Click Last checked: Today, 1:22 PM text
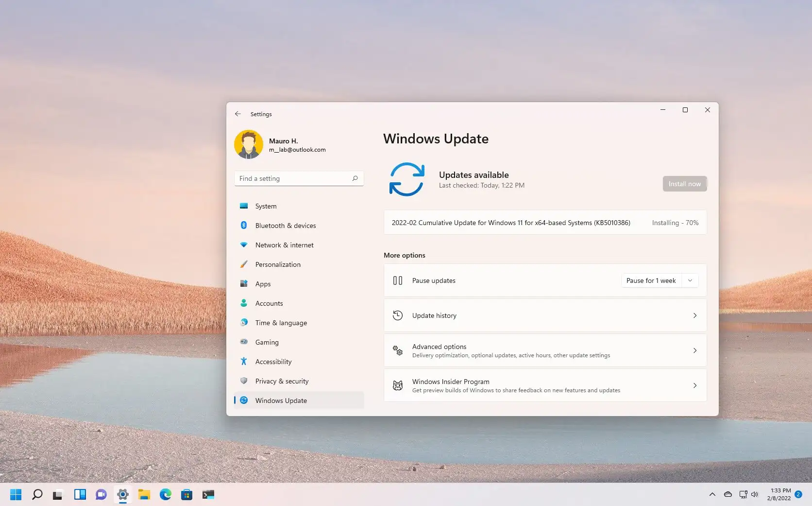 point(482,185)
